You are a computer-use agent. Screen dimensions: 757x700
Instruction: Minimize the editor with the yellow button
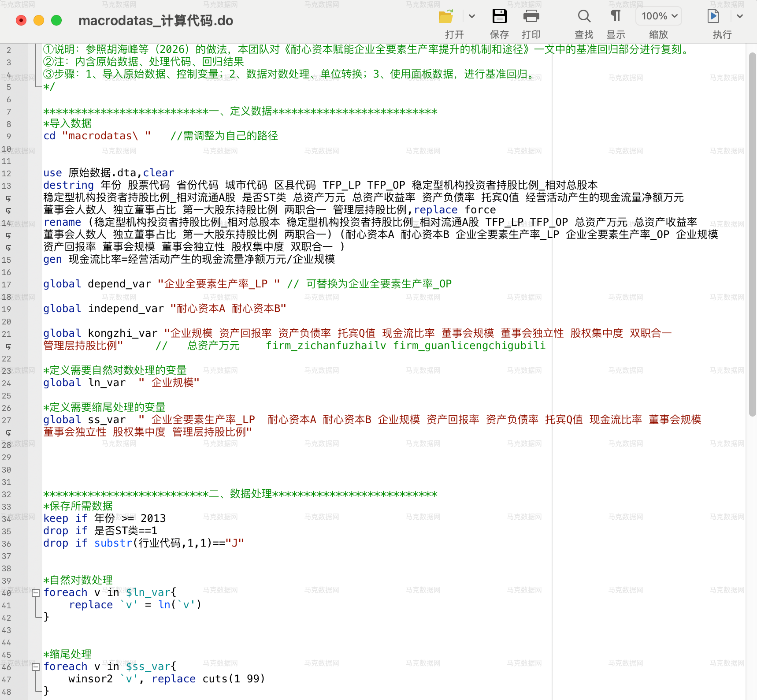tap(39, 20)
